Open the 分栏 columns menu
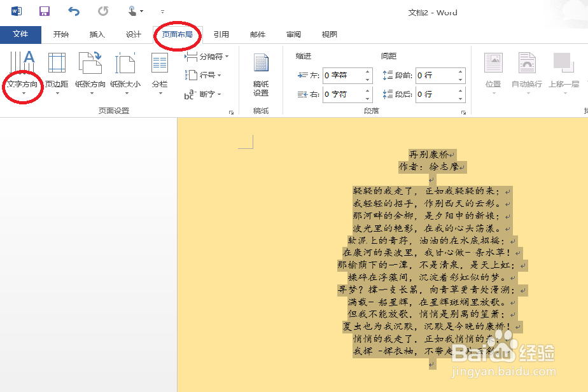Image resolution: width=588 pixels, height=392 pixels. tap(160, 73)
